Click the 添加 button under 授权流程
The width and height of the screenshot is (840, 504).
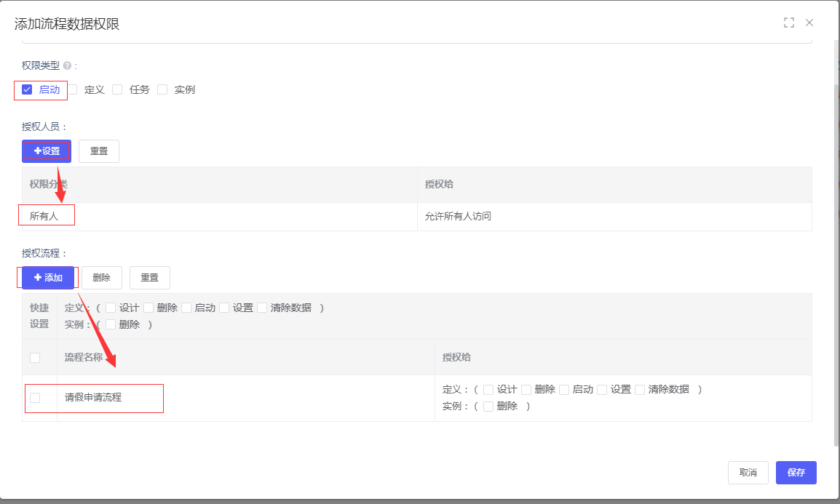(x=48, y=278)
